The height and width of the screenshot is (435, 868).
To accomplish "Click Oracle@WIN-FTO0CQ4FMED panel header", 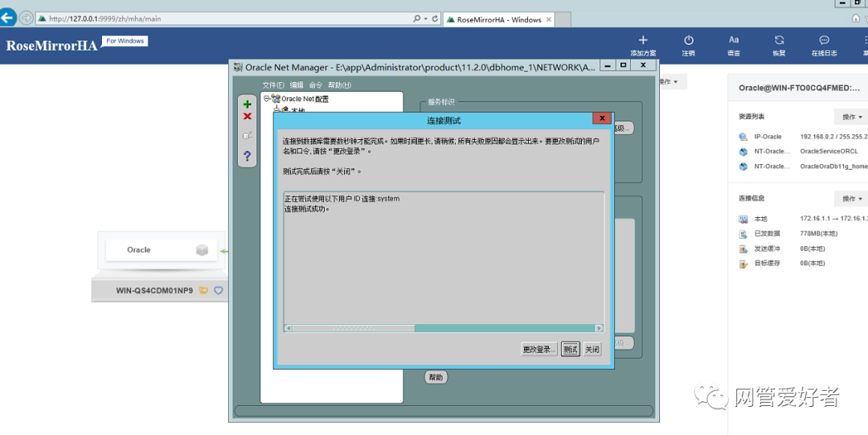I will (x=800, y=88).
